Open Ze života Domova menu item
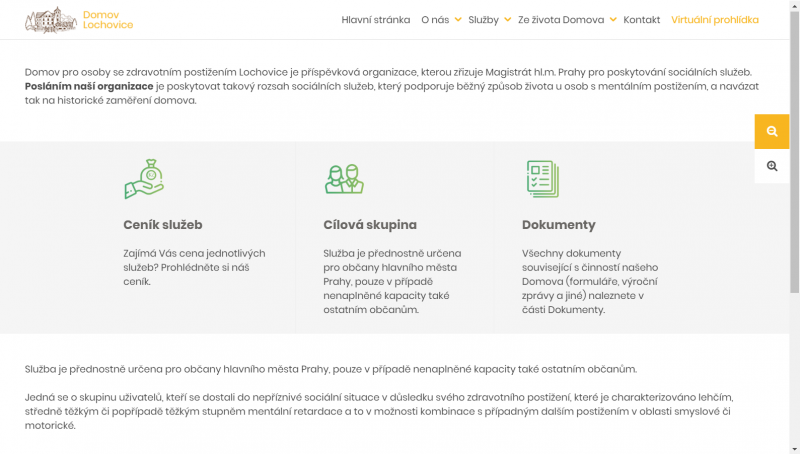The height and width of the screenshot is (454, 800). [x=560, y=20]
